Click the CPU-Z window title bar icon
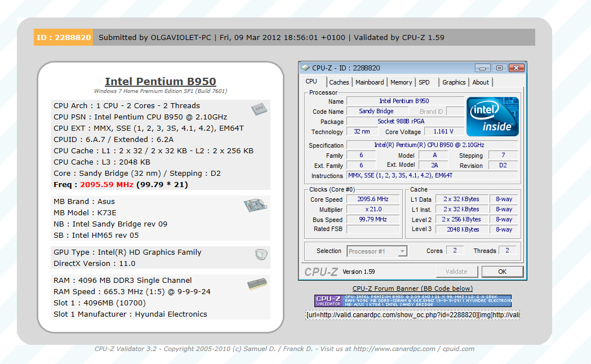591x364 pixels. (x=305, y=68)
